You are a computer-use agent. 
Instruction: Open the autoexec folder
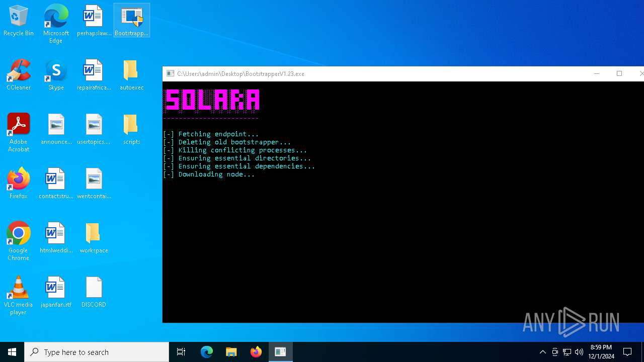coord(131,75)
